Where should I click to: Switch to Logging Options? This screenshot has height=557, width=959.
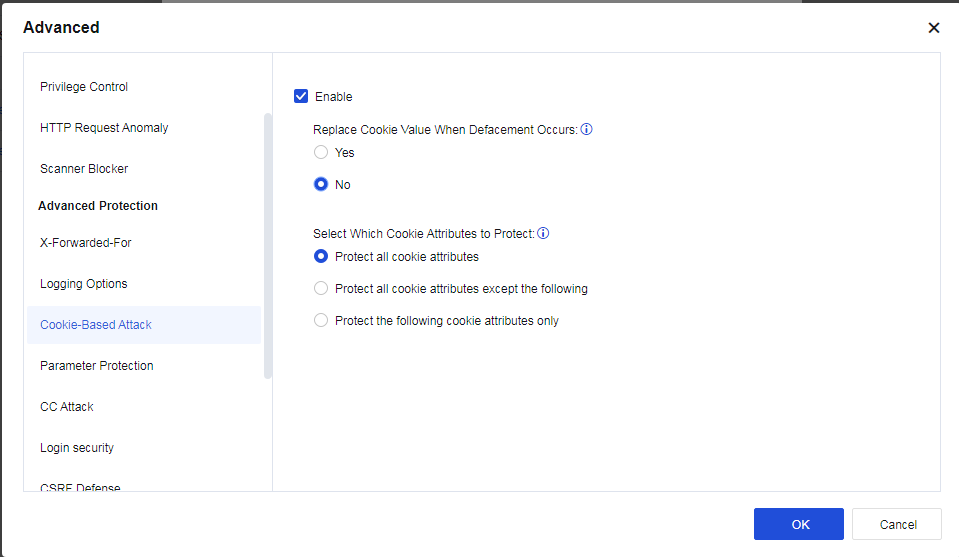[84, 284]
